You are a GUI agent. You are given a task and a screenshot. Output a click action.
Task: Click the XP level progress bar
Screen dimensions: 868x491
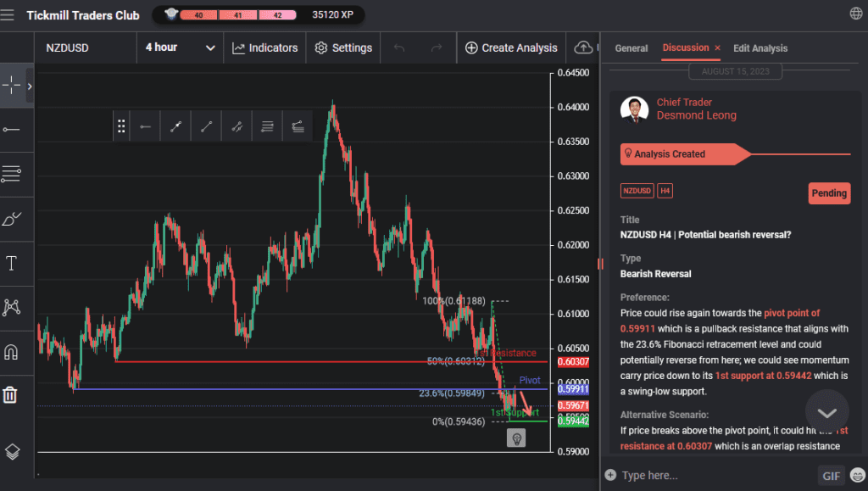pos(238,15)
